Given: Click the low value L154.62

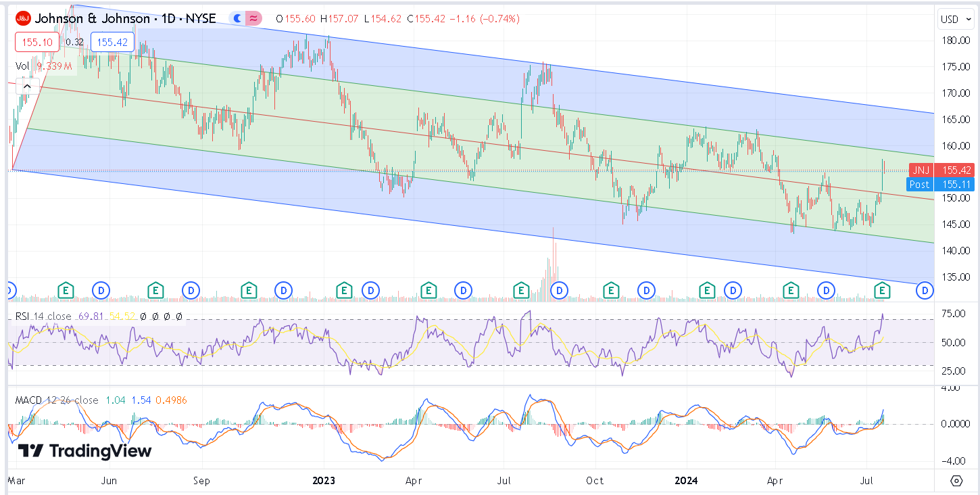Looking at the screenshot, I should (383, 19).
